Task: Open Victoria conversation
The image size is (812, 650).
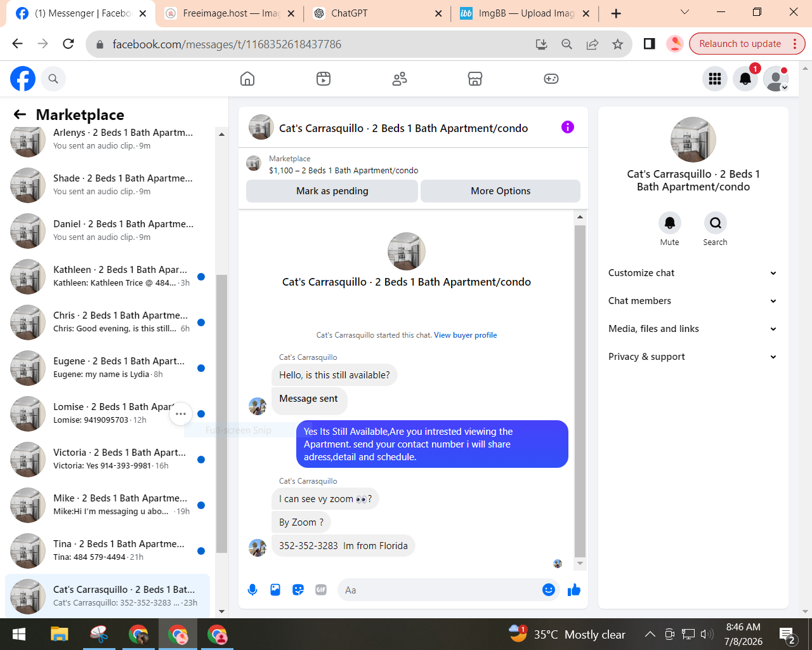Action: pos(108,460)
